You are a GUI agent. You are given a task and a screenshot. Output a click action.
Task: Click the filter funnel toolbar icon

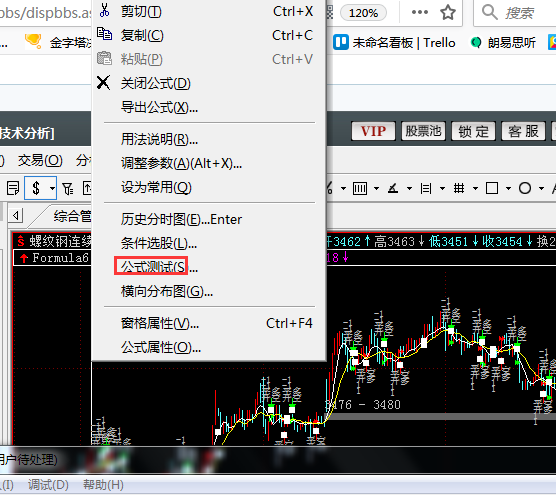(x=68, y=189)
